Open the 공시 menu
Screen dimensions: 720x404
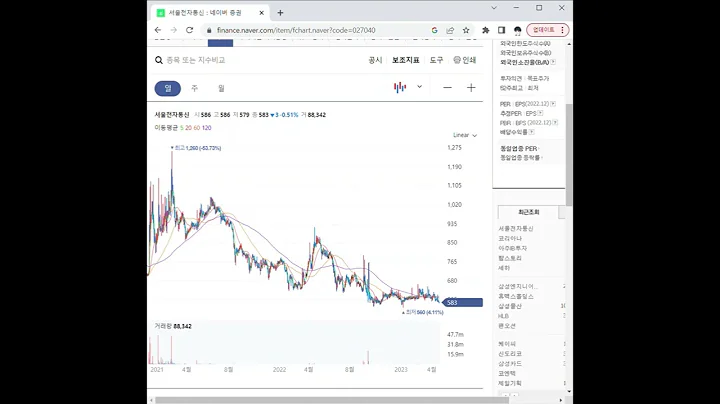tap(375, 60)
